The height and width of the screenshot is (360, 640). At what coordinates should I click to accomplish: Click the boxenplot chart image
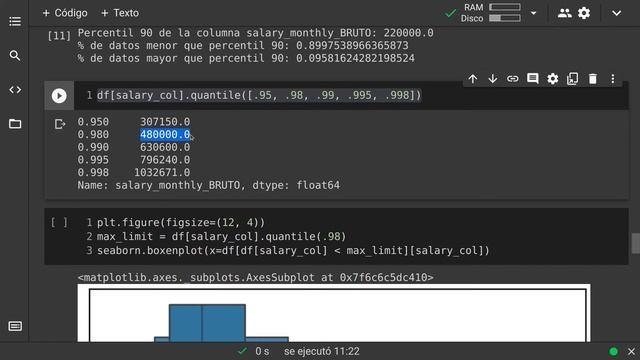[x=334, y=313]
